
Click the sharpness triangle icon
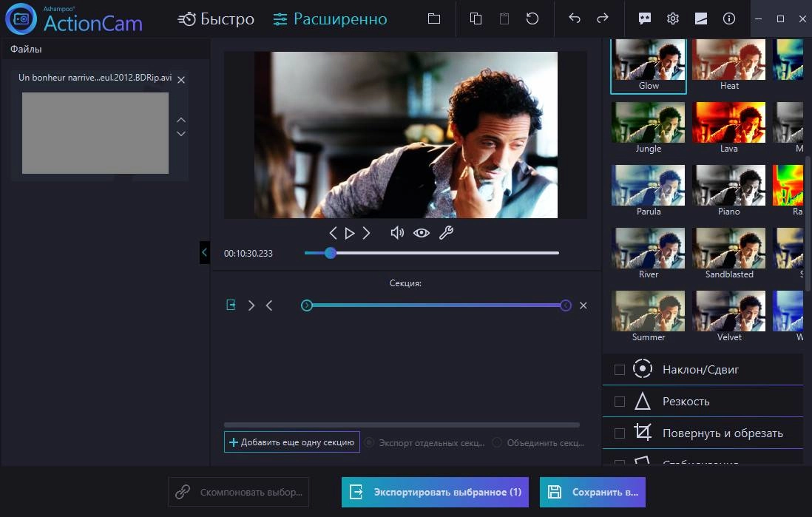click(643, 401)
